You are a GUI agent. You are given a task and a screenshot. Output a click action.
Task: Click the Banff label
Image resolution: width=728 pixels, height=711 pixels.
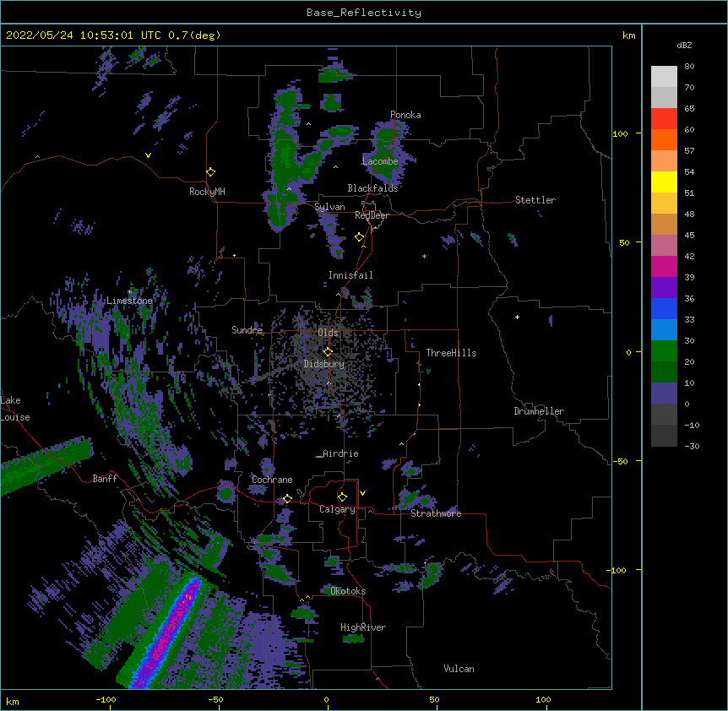coord(105,479)
